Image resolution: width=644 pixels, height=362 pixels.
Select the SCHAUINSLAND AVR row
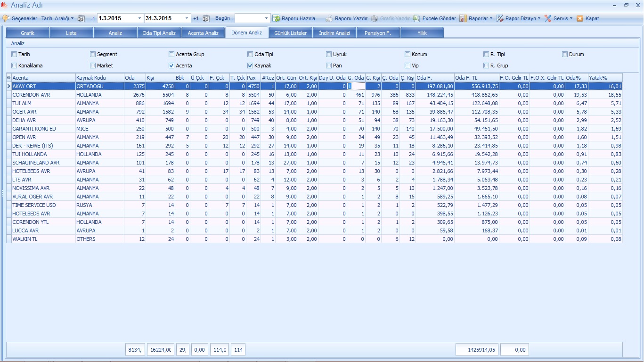pos(314,163)
